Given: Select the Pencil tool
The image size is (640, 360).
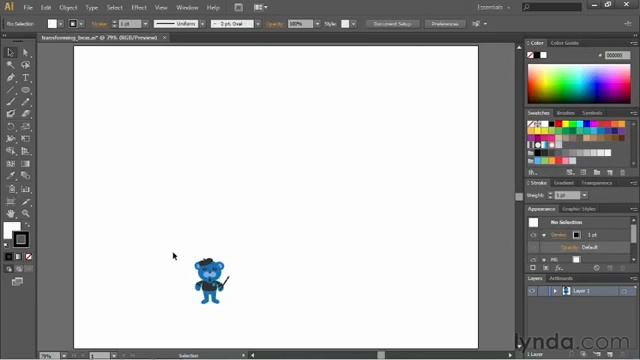Looking at the screenshot, I should [x=25, y=102].
